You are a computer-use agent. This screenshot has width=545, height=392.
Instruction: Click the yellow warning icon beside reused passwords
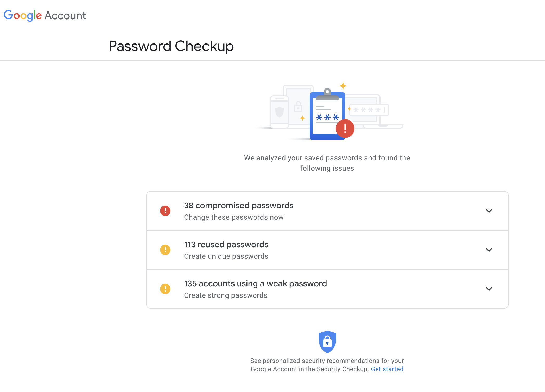click(165, 250)
